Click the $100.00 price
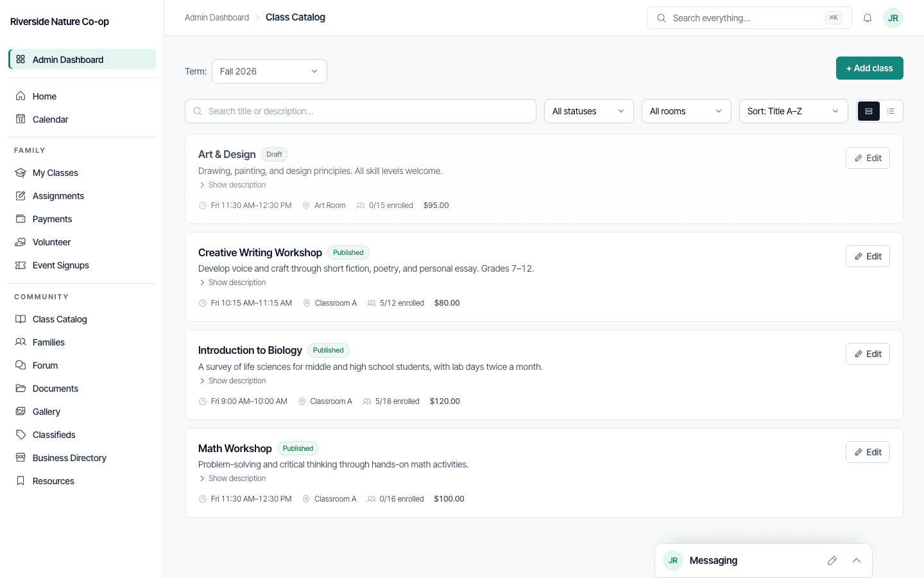Screen dimensions: 924x578 pos(449,499)
